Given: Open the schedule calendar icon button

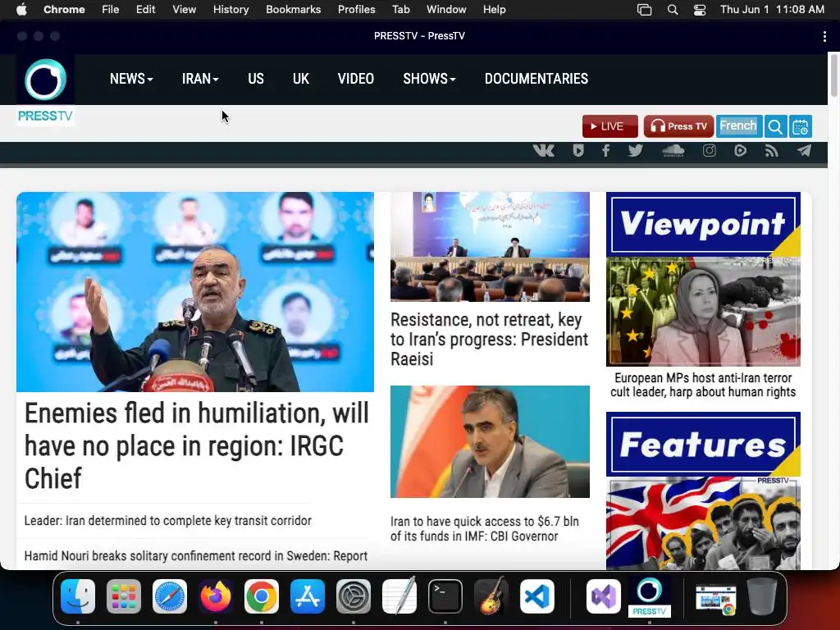Looking at the screenshot, I should pos(801,127).
